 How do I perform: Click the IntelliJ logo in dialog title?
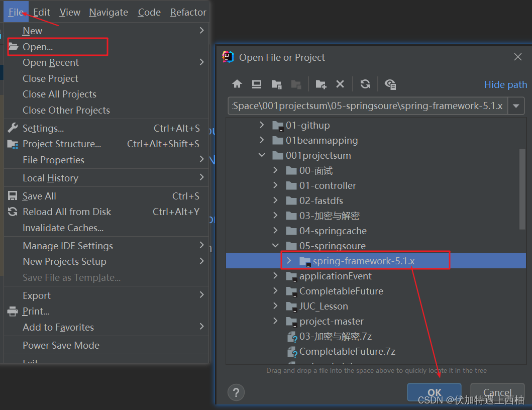pos(228,57)
